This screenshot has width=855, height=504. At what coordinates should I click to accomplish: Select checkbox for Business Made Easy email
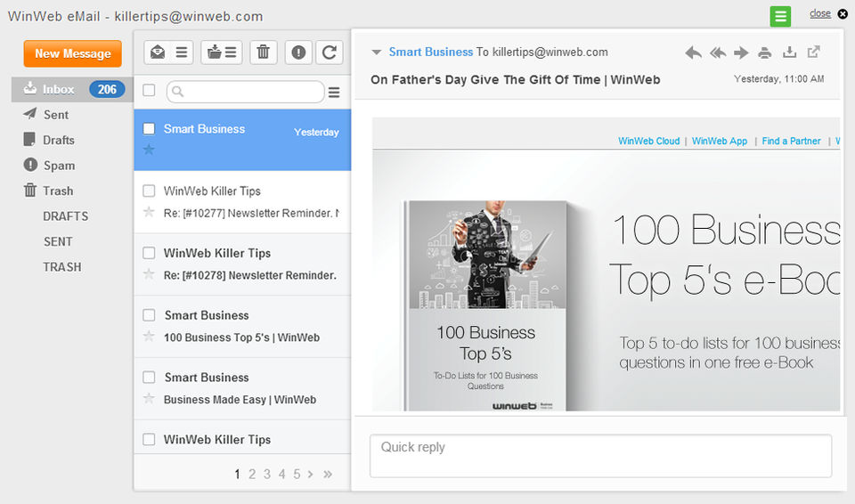pos(150,378)
